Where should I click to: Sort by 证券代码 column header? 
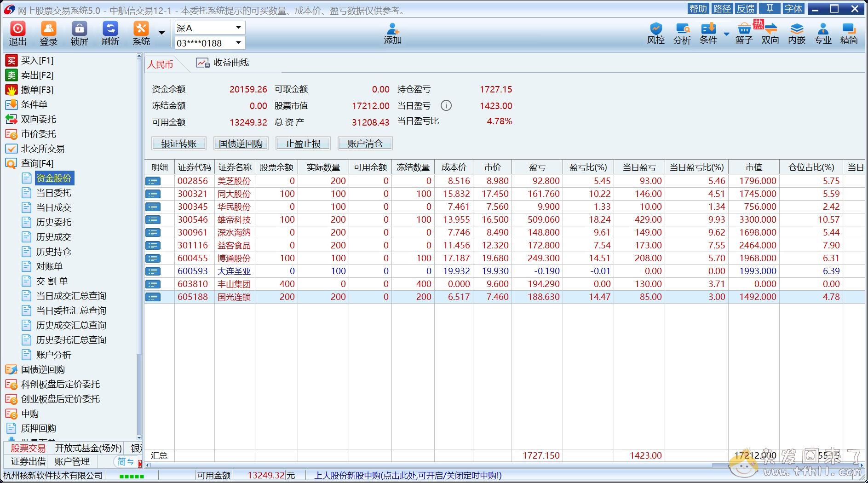[194, 167]
